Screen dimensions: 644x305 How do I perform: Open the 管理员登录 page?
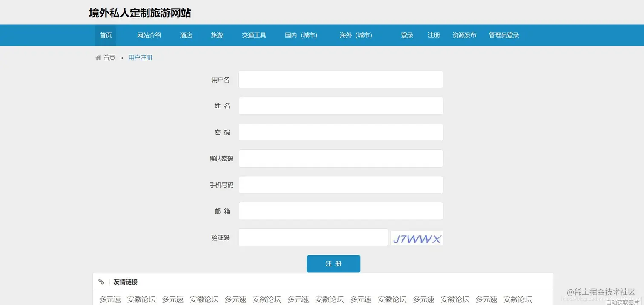click(504, 35)
